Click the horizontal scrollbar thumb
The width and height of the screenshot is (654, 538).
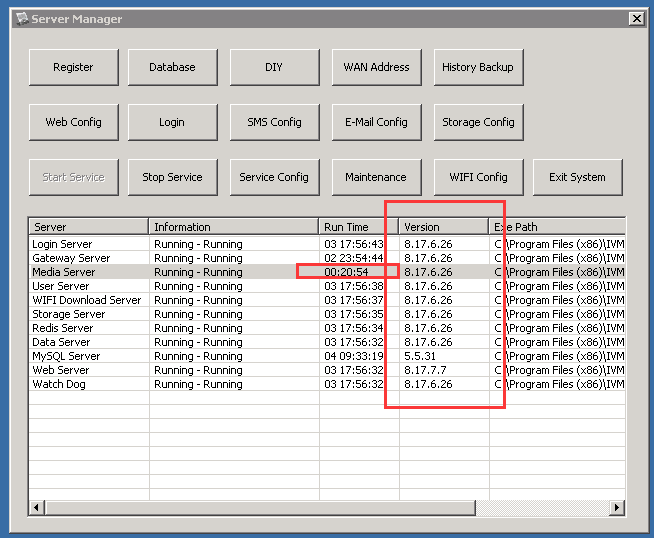pos(261,508)
